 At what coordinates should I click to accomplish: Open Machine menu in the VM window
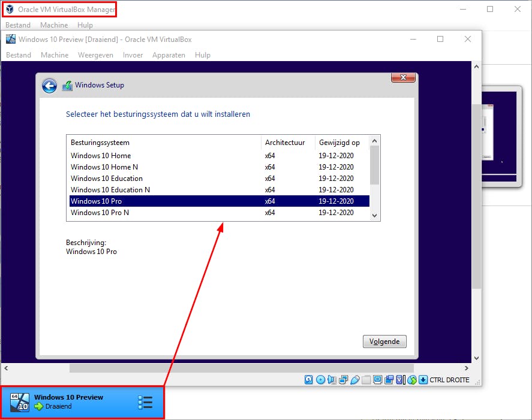pyautogui.click(x=55, y=55)
